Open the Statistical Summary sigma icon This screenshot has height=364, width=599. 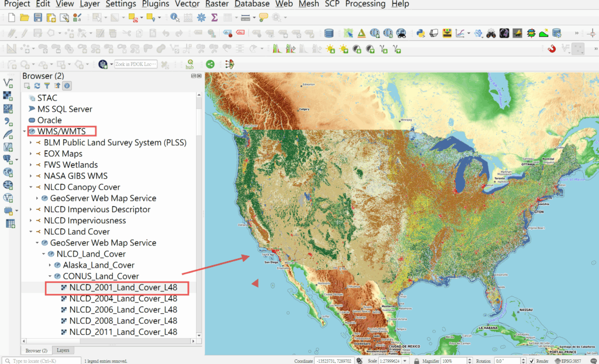tap(214, 18)
